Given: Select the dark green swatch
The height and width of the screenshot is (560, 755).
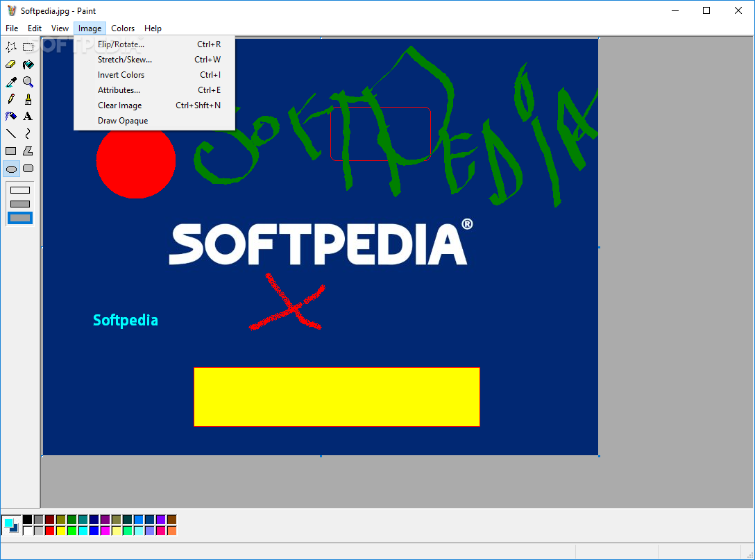Looking at the screenshot, I should coord(71,520).
